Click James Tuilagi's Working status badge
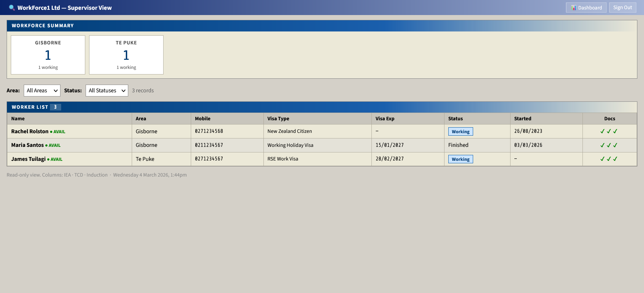The height and width of the screenshot is (293, 644). (x=460, y=159)
